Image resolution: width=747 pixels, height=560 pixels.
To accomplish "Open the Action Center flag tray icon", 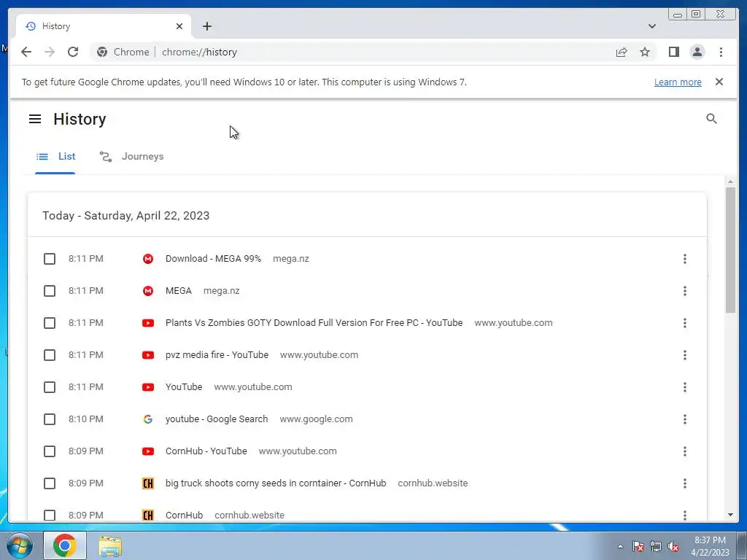I will (x=638, y=547).
